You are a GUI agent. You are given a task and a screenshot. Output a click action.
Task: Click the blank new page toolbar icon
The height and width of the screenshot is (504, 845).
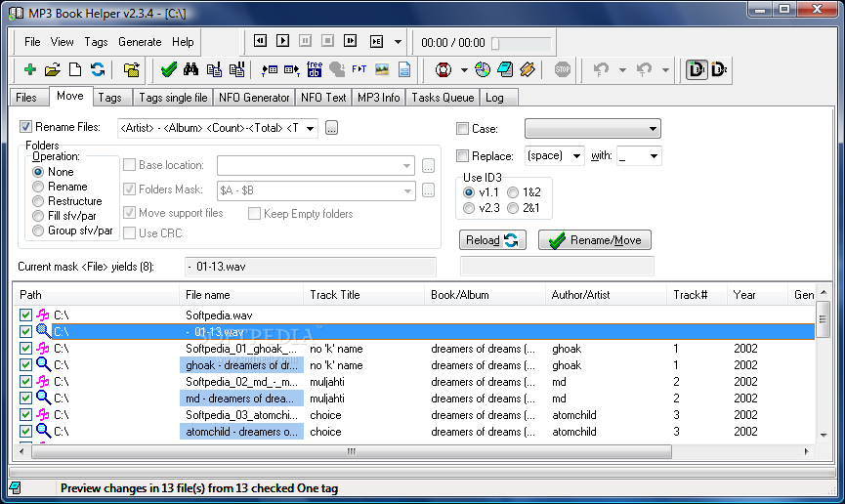[x=75, y=69]
